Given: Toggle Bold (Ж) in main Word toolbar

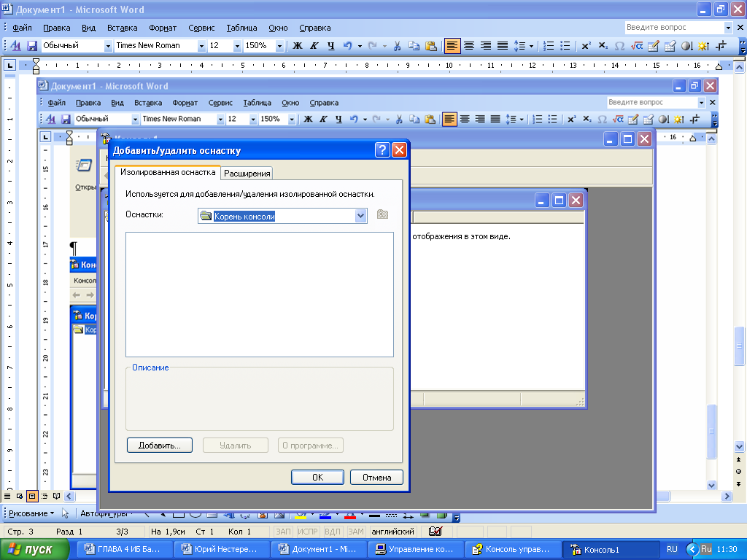Looking at the screenshot, I should [x=298, y=46].
